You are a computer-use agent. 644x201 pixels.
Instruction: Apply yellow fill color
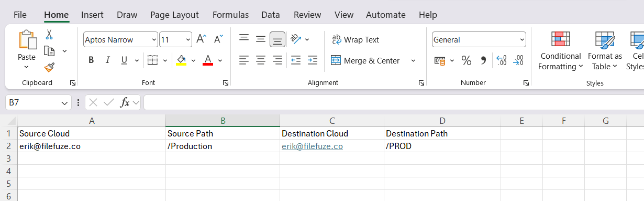[x=181, y=60]
